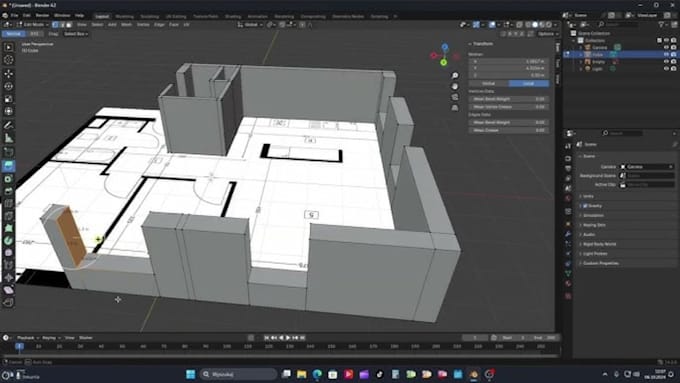Select the Extrude Region tool
This screenshot has height=383, width=680.
coord(9,166)
